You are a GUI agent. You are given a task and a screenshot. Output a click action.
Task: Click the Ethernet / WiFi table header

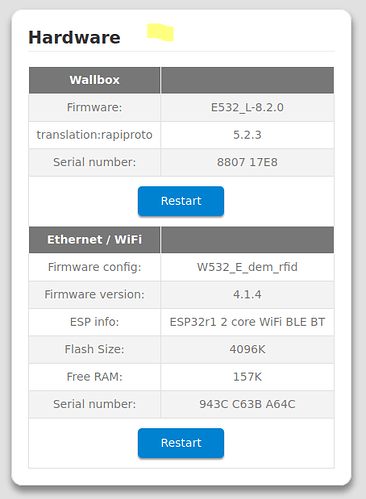(94, 240)
